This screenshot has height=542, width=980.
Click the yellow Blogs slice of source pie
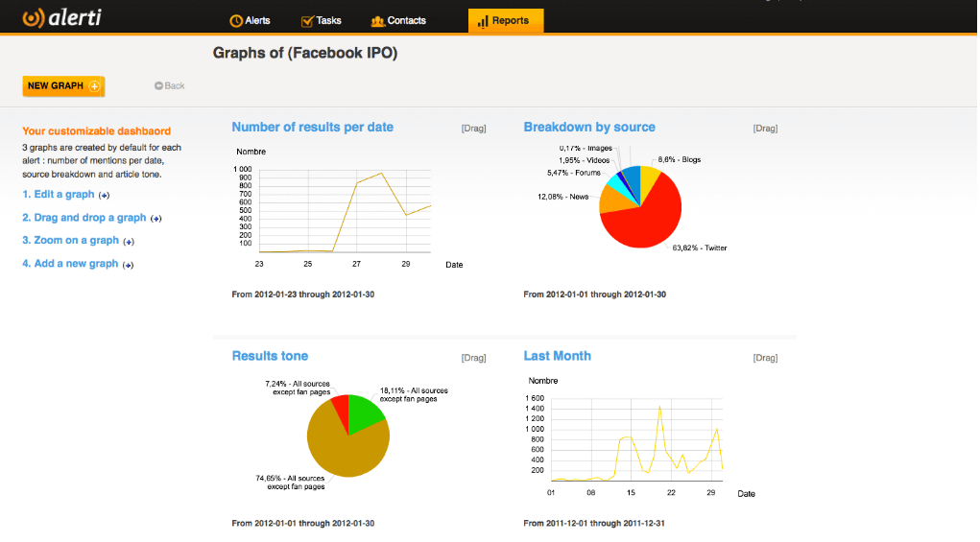(650, 178)
